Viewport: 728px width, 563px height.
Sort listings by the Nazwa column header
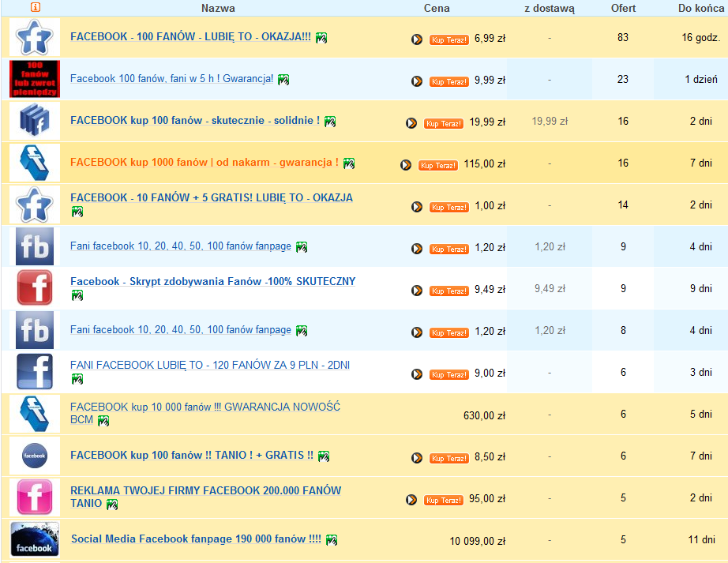218,8
